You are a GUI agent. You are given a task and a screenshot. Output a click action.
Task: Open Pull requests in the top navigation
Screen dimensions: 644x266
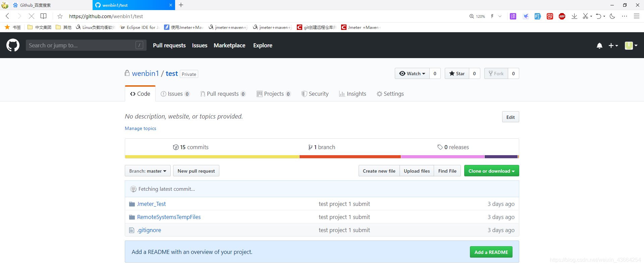pyautogui.click(x=169, y=45)
